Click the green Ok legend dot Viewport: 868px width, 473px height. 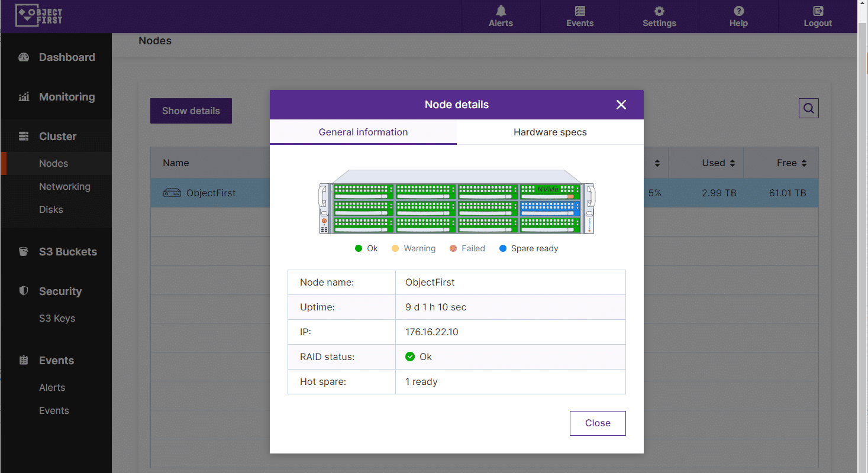pyautogui.click(x=358, y=248)
